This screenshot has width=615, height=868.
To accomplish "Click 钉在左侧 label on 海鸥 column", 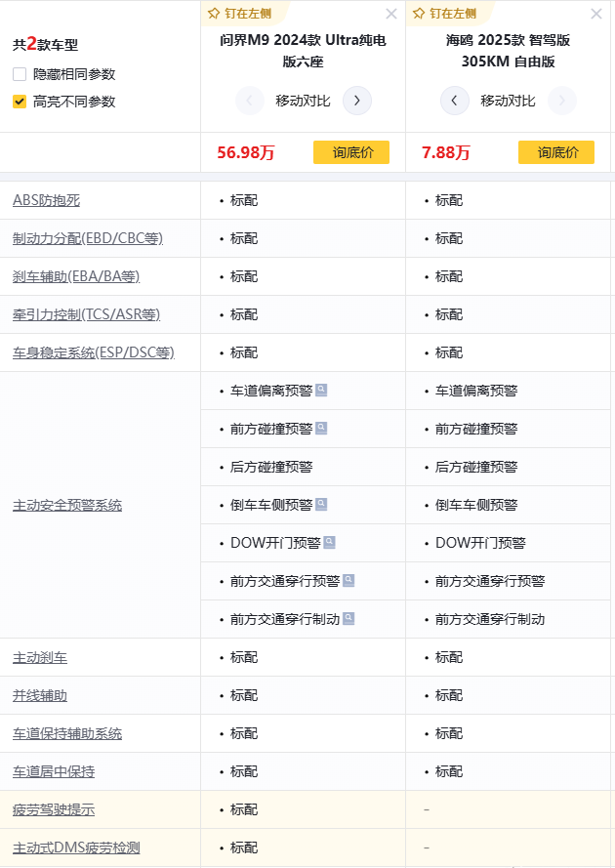I will click(x=453, y=14).
